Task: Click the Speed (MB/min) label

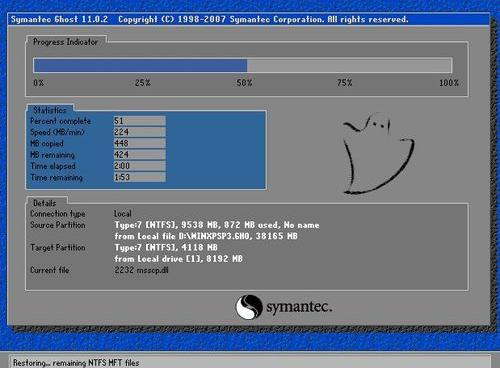Action: (57, 132)
